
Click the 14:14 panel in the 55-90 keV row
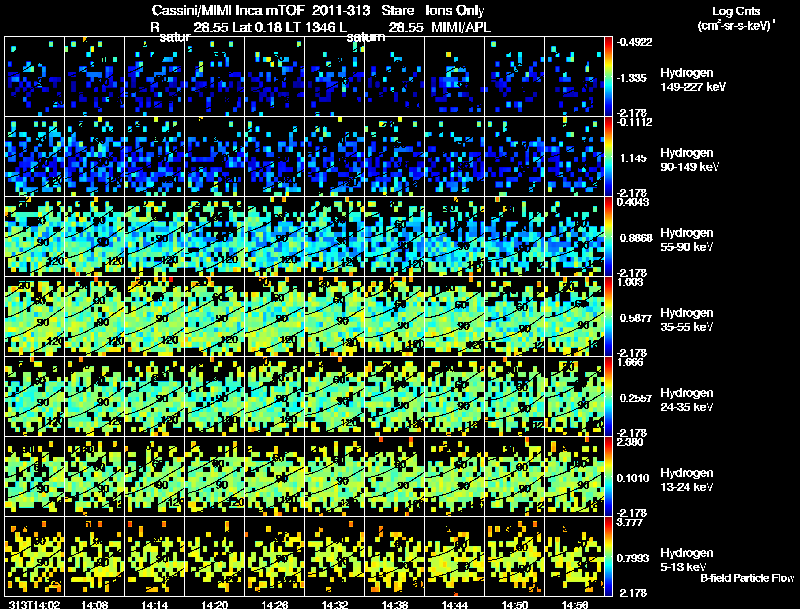[154, 236]
